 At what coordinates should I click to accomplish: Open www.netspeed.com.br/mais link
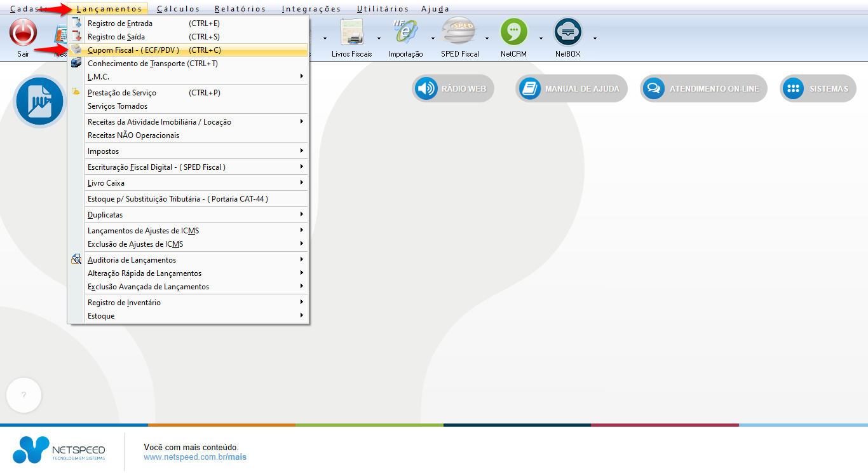point(195,457)
